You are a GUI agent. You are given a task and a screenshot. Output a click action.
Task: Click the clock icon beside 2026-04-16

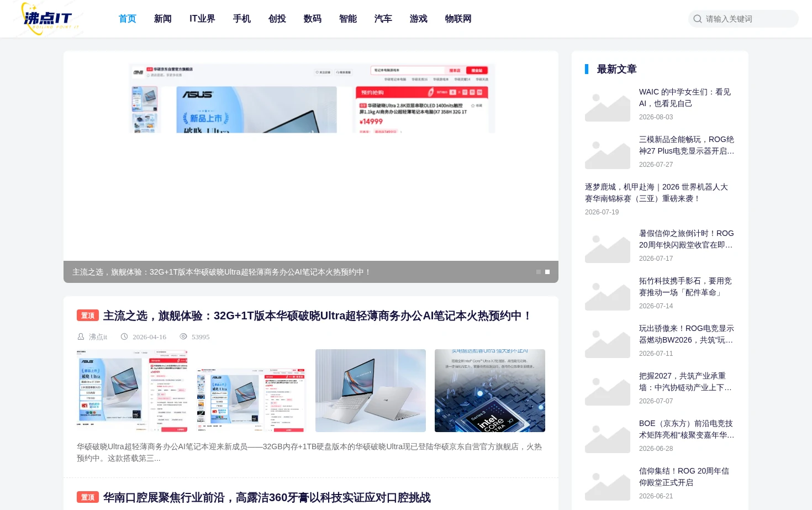(124, 337)
